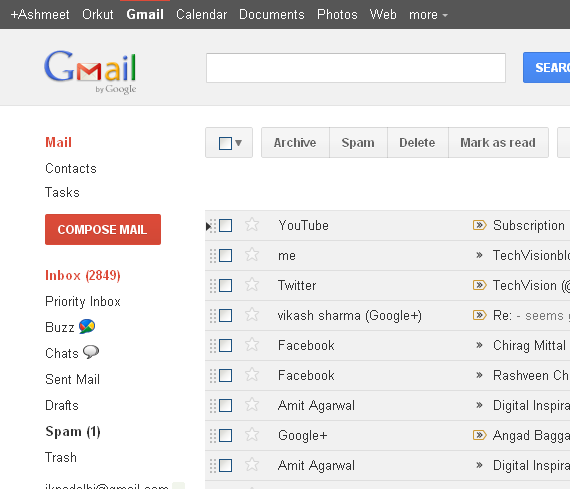
Task: Star the YouTube email
Action: pyautogui.click(x=252, y=225)
